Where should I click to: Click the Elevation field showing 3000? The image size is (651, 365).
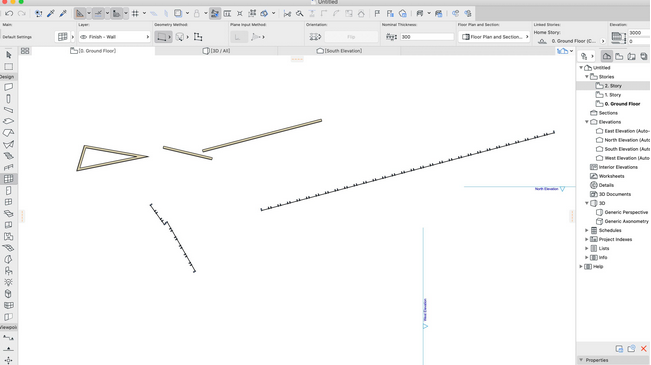pyautogui.click(x=639, y=33)
